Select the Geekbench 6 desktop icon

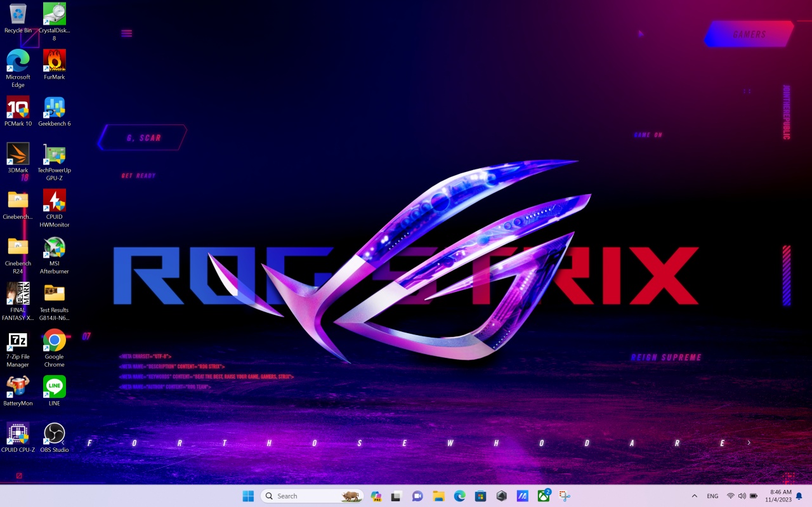click(x=55, y=111)
